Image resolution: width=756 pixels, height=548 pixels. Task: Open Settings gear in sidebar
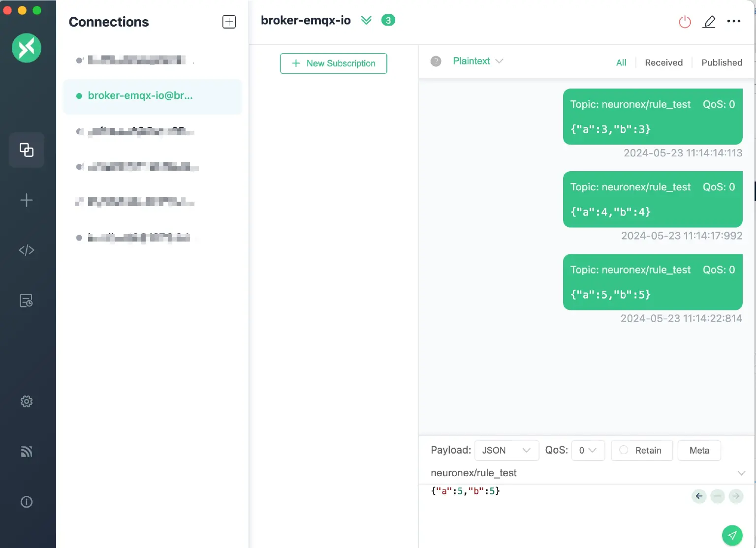coord(27,401)
